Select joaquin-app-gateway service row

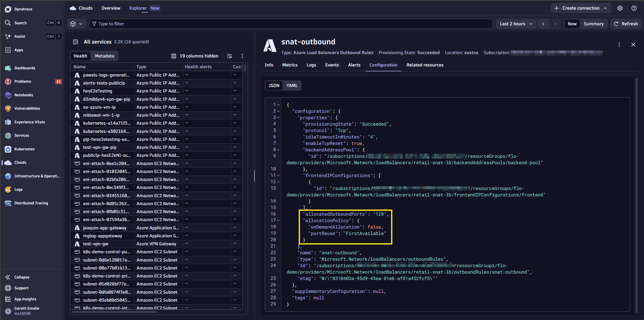157,228
